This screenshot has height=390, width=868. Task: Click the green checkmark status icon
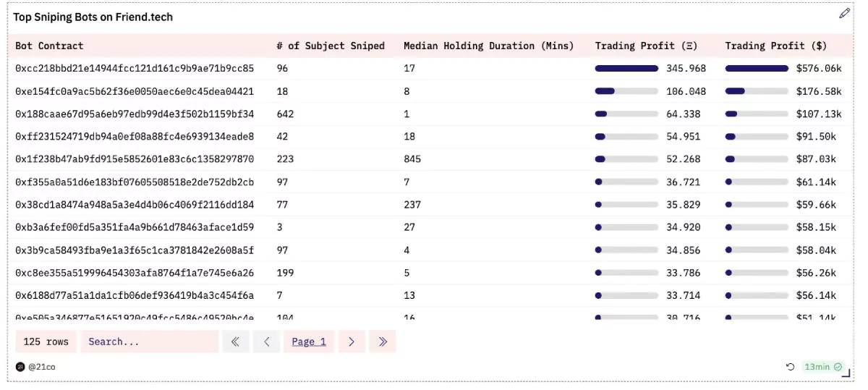[x=838, y=367]
